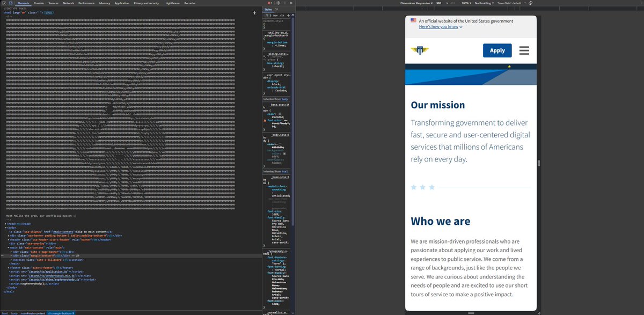This screenshot has height=315, width=644.
Task: Open the No throttling dropdown
Action: (484, 3)
